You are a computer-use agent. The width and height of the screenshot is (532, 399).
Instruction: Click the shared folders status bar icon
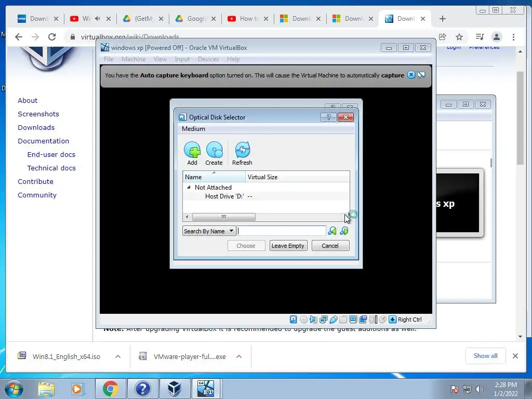click(x=343, y=320)
